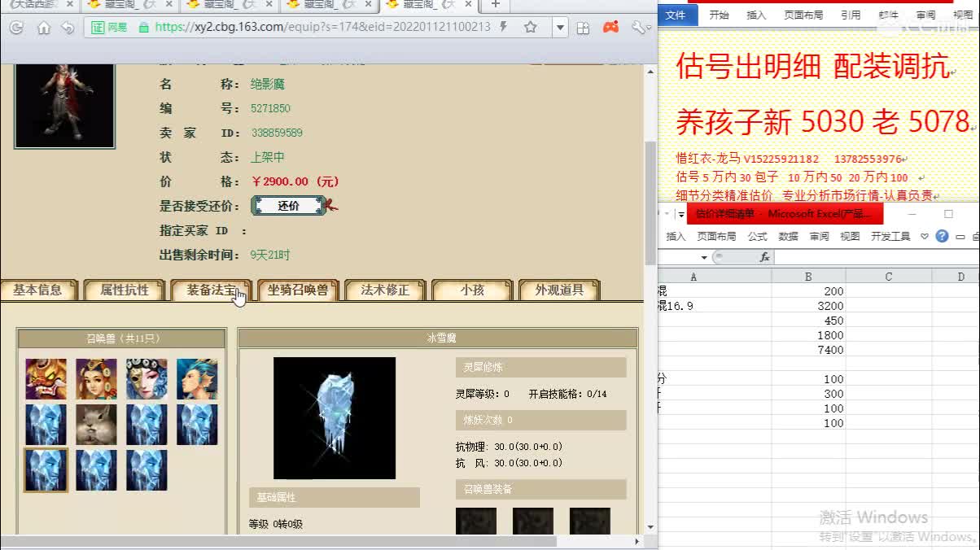Open the 外观道具 tab
The image size is (980, 550).
560,290
